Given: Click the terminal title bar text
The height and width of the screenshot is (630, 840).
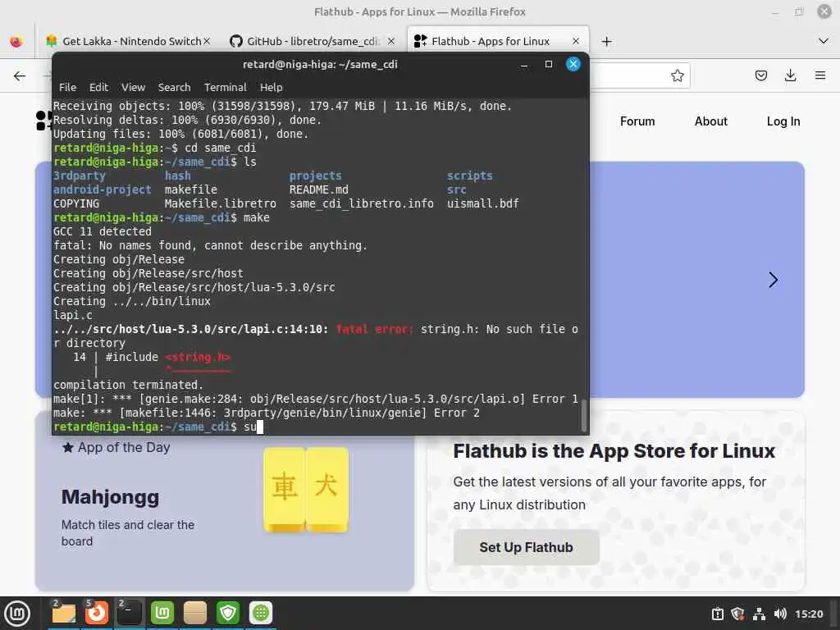Looking at the screenshot, I should pos(320,64).
